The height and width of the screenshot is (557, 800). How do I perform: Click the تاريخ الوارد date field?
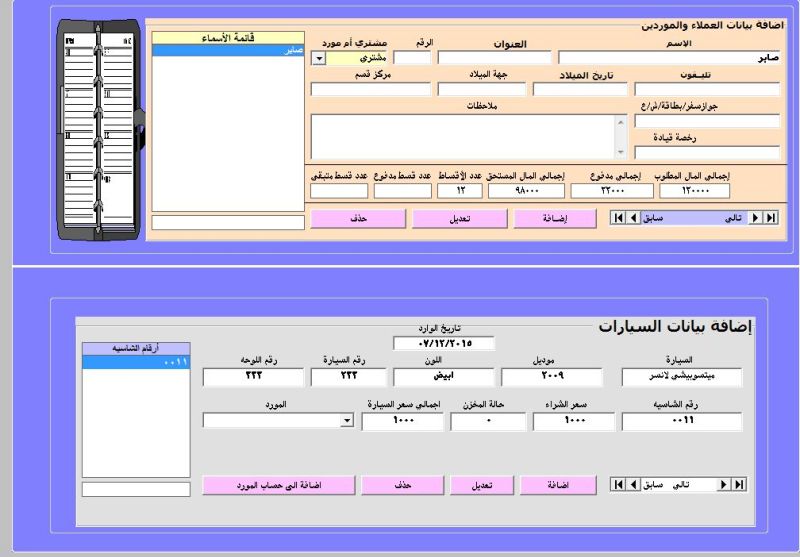coord(444,343)
